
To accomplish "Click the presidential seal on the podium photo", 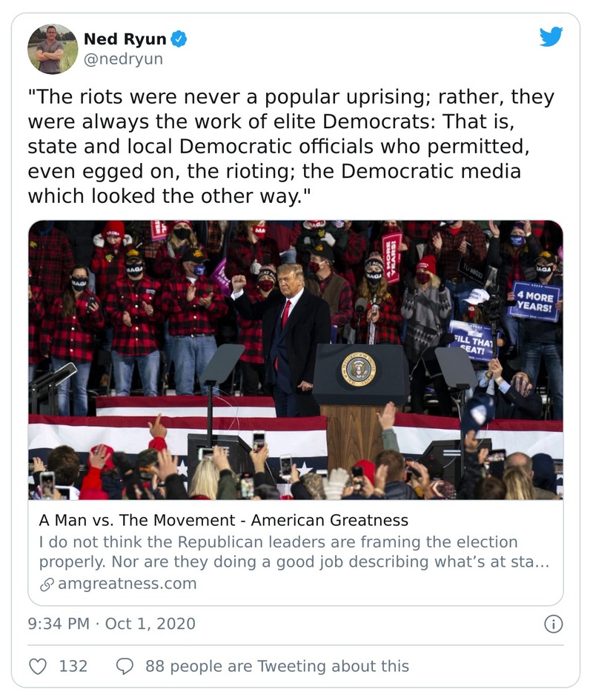I will (x=360, y=368).
